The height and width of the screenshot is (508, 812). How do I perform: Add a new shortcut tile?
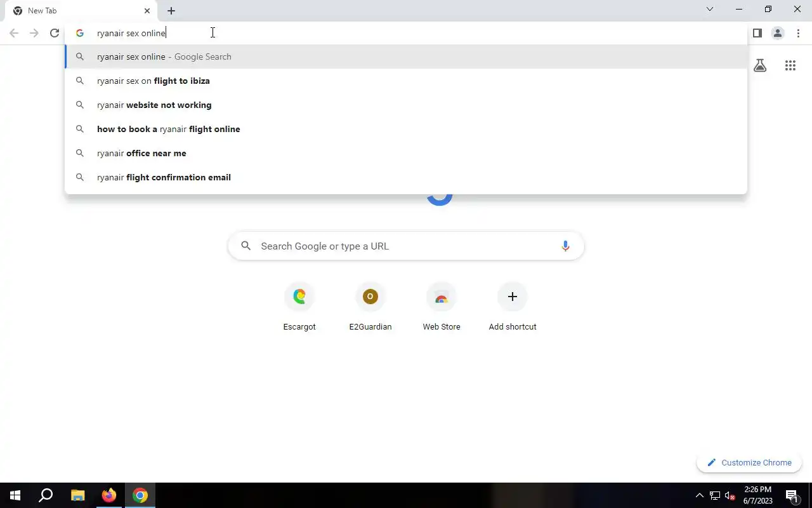[x=513, y=308]
